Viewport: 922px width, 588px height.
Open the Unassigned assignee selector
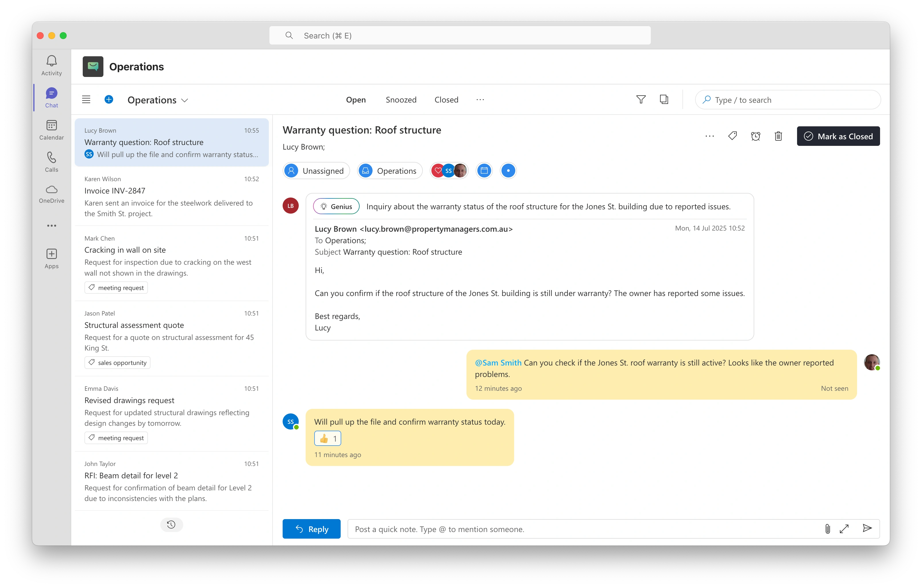tap(316, 171)
